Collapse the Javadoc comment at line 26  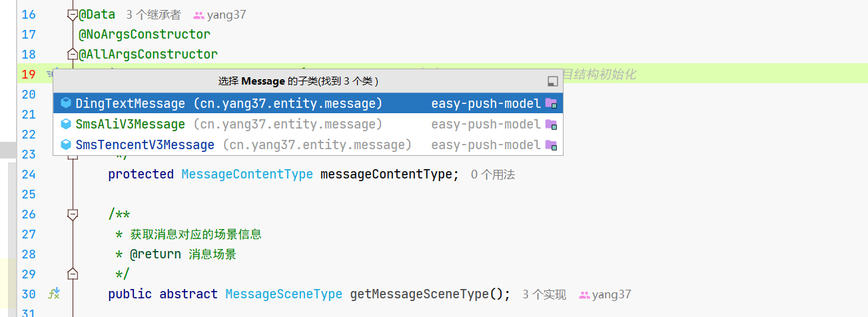coord(73,214)
